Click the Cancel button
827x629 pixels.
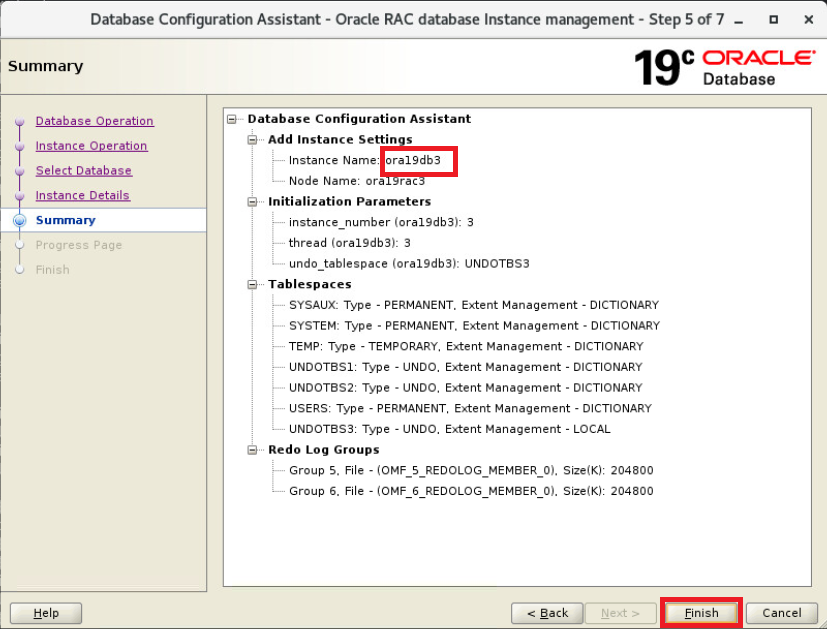click(x=781, y=613)
